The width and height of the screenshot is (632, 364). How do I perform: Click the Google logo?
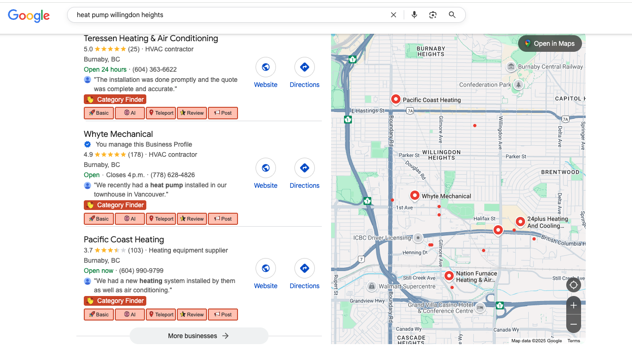[29, 15]
